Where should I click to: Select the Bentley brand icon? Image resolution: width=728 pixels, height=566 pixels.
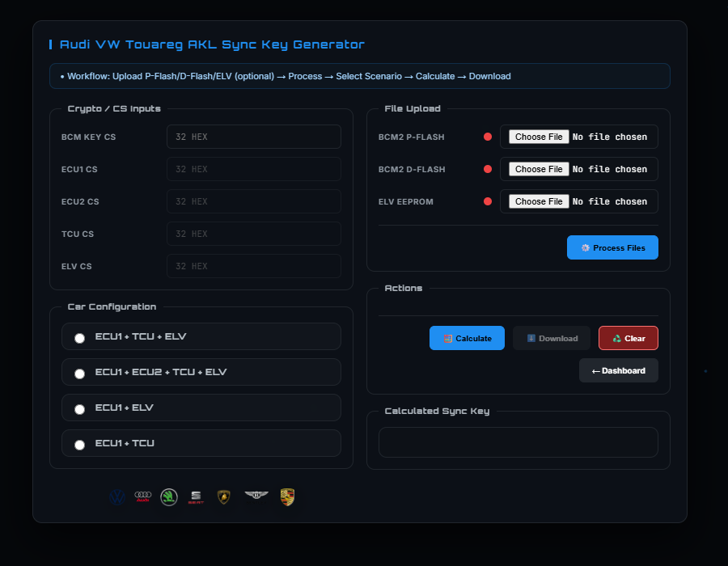pos(256,496)
